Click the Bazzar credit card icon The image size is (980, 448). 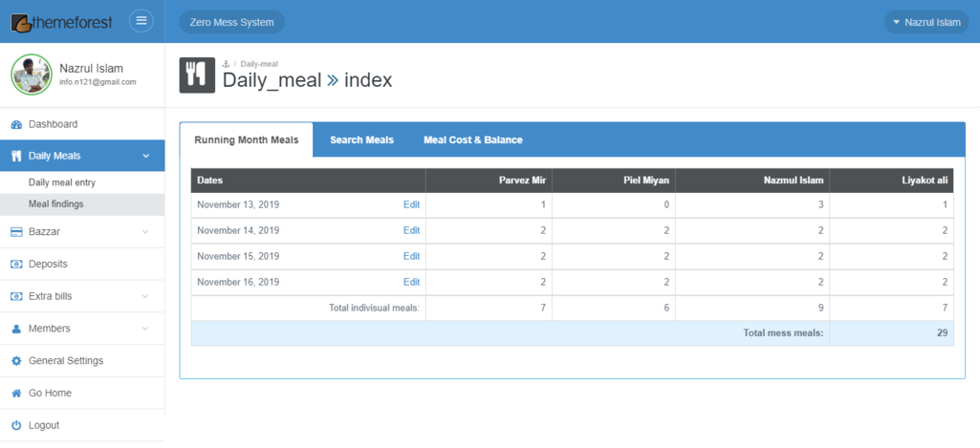[x=16, y=232]
